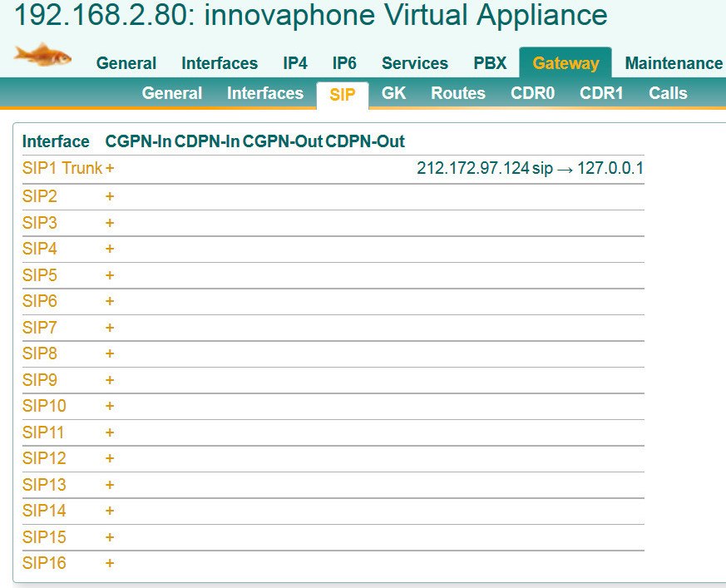Open the SIP3 interface settings
Screen dimensions: 726x588
(40, 223)
